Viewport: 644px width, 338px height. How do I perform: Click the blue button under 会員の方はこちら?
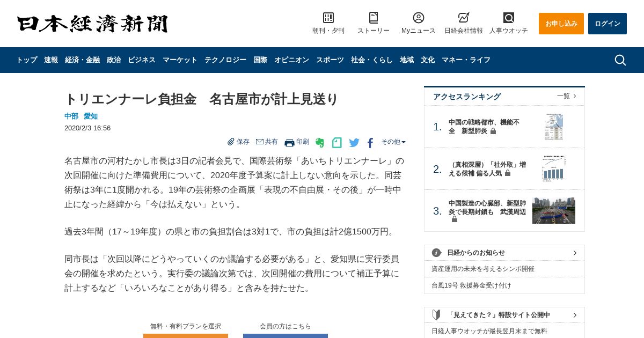pos(286,336)
